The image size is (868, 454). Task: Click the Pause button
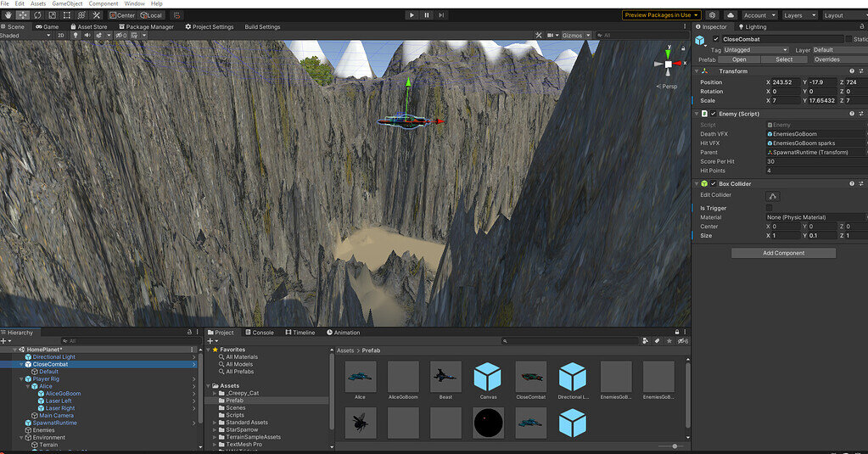pyautogui.click(x=426, y=15)
